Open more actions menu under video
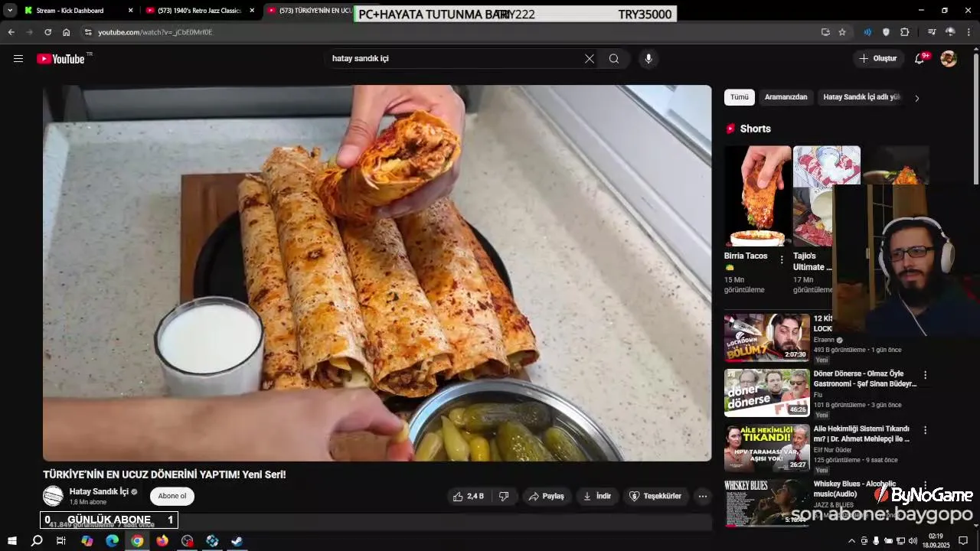The width and height of the screenshot is (980, 551). (x=703, y=497)
